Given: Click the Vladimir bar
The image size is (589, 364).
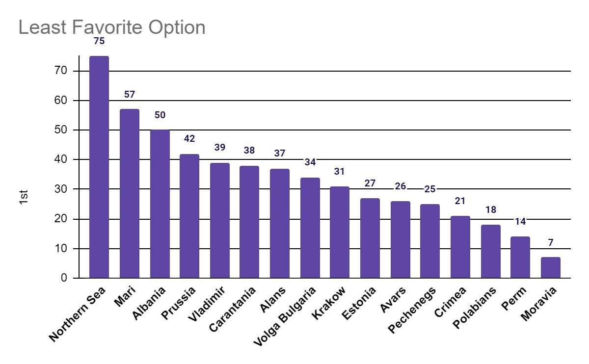Looking at the screenshot, I should 220,220.
